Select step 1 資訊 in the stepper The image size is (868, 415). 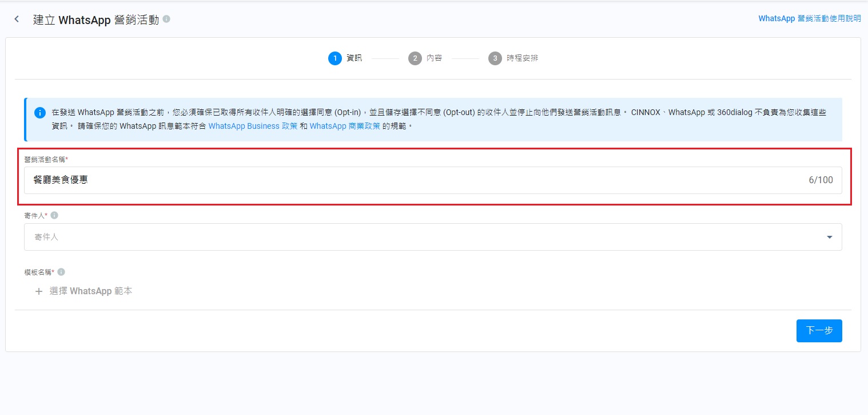coord(345,58)
